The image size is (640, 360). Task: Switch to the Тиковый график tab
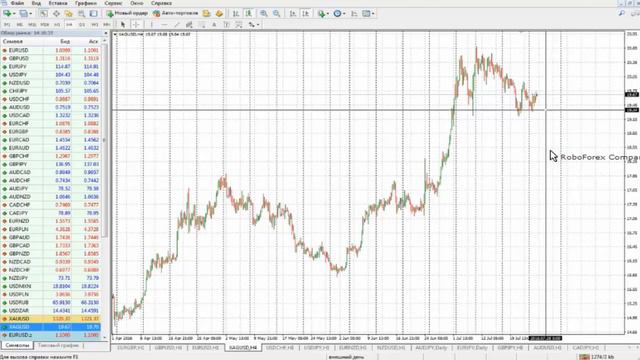tap(58, 345)
